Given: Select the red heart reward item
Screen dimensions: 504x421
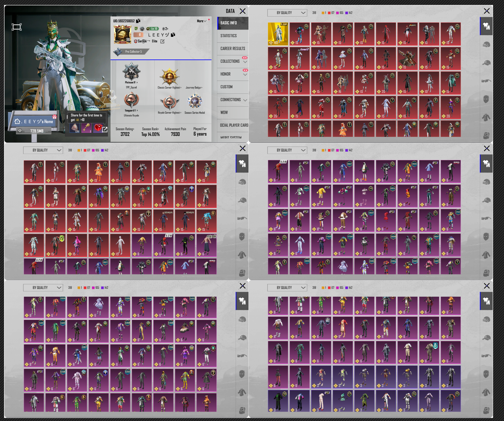Looking at the screenshot, I should (x=97, y=128).
